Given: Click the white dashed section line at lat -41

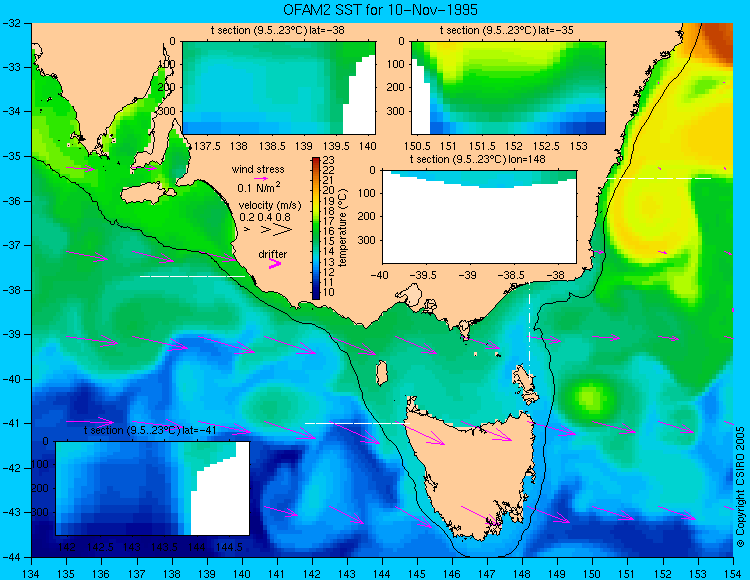Looking at the screenshot, I should (x=357, y=423).
